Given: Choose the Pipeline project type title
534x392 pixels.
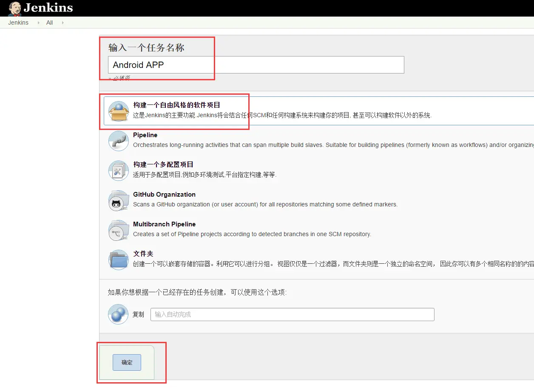Looking at the screenshot, I should (145, 135).
